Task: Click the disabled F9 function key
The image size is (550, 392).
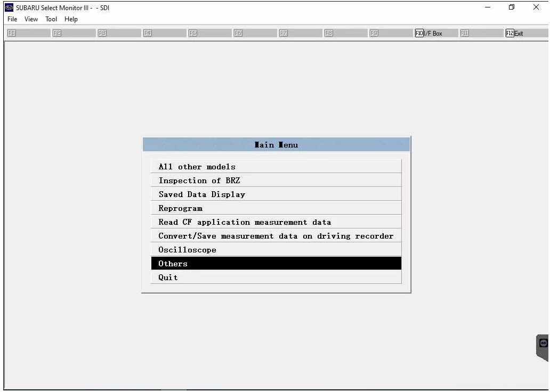Action: (391, 34)
